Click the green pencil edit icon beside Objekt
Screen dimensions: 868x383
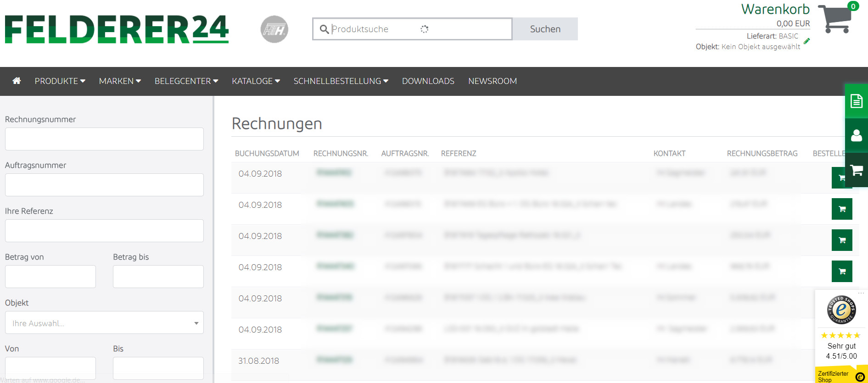pyautogui.click(x=807, y=41)
